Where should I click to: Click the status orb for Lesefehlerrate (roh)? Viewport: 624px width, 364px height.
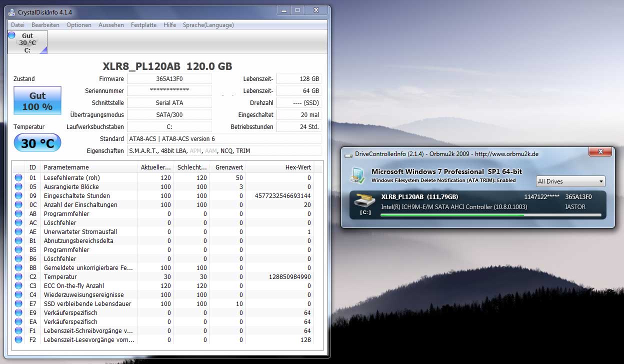[18, 177]
